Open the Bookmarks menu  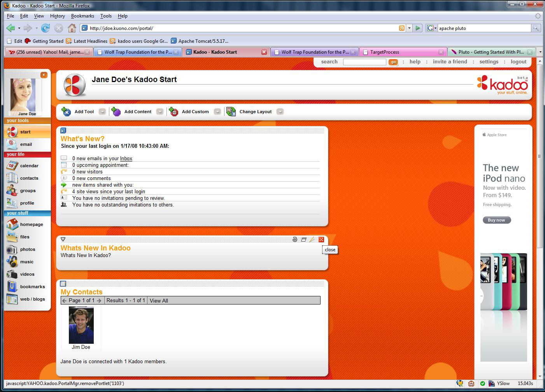[x=82, y=16]
